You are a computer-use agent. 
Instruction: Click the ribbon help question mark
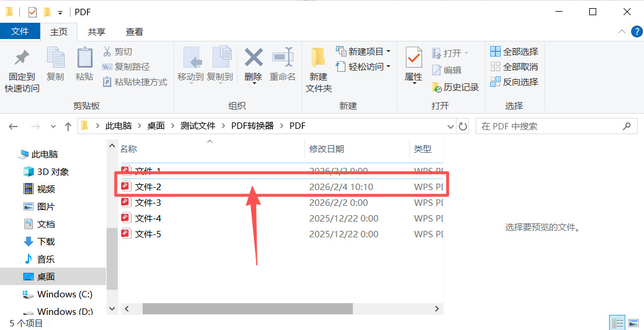pos(637,31)
